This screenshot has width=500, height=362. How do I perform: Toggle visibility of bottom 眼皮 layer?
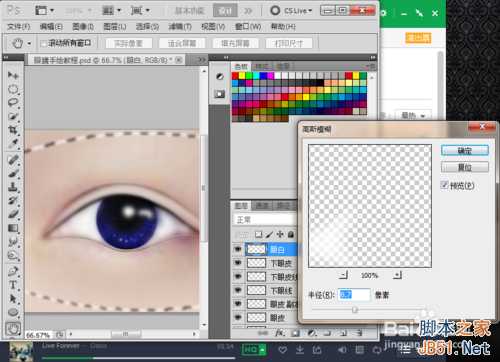point(238,317)
